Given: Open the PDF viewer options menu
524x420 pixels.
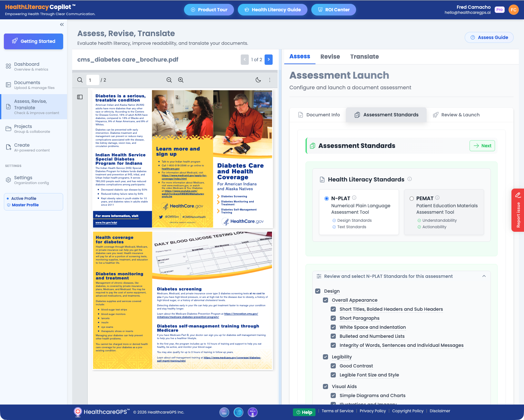Looking at the screenshot, I should coord(270,80).
